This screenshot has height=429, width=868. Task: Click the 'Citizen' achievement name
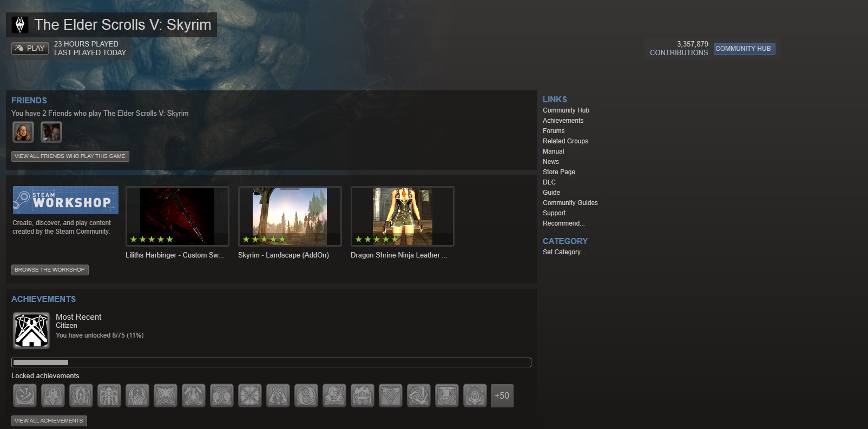click(x=67, y=326)
